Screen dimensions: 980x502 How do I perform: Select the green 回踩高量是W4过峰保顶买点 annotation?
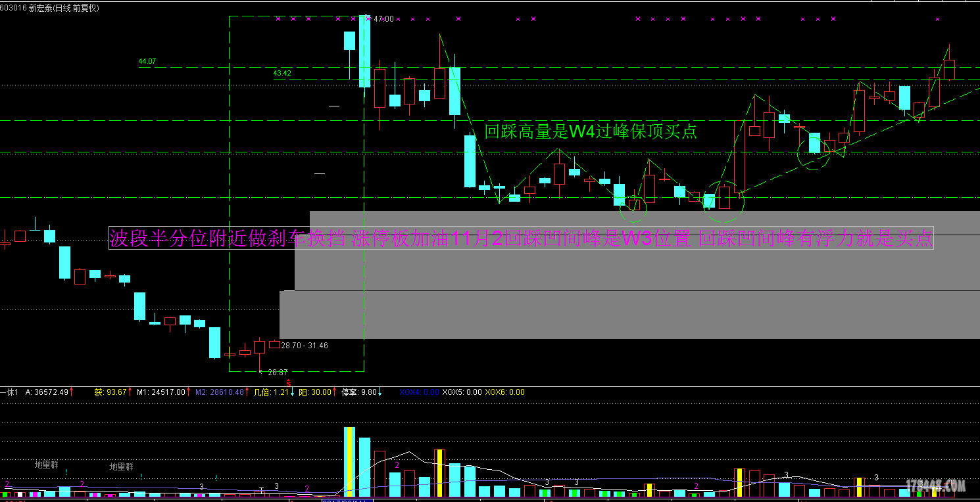(591, 131)
